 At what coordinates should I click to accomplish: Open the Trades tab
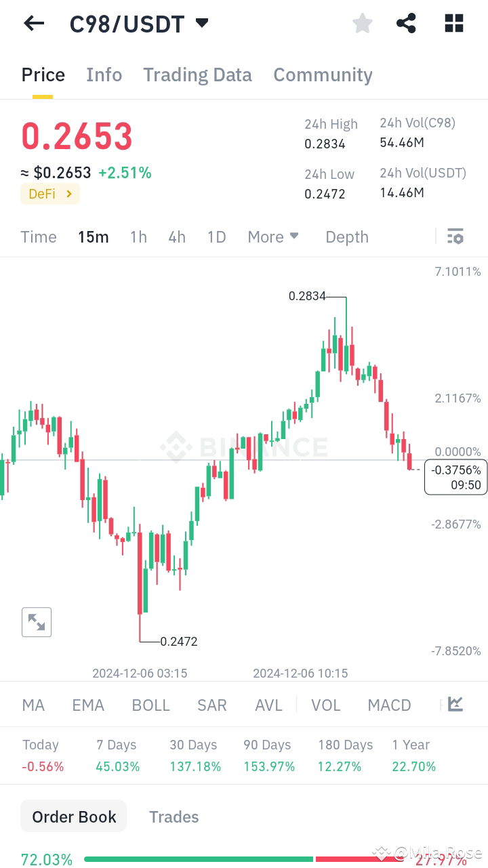pyautogui.click(x=174, y=816)
